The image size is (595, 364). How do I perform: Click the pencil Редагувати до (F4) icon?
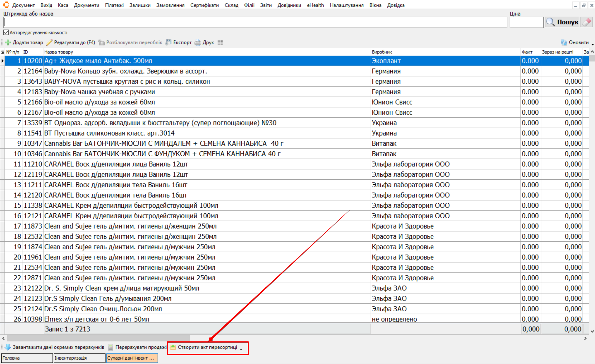point(49,42)
